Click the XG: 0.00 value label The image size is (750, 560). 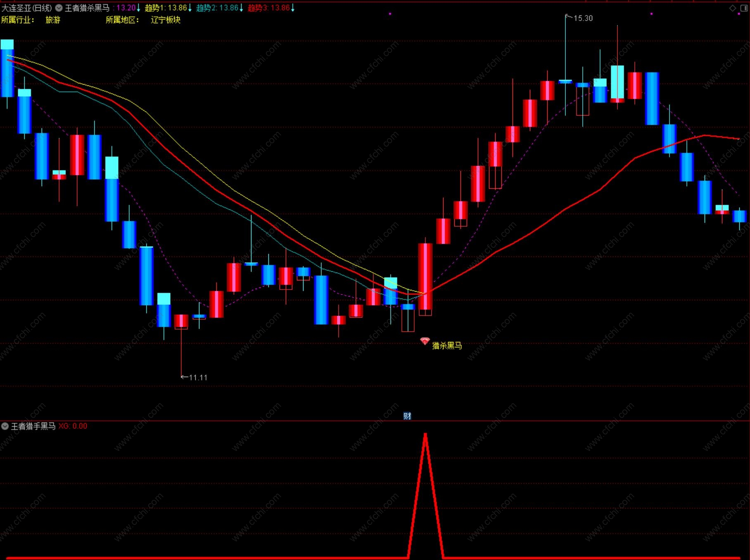click(x=73, y=426)
